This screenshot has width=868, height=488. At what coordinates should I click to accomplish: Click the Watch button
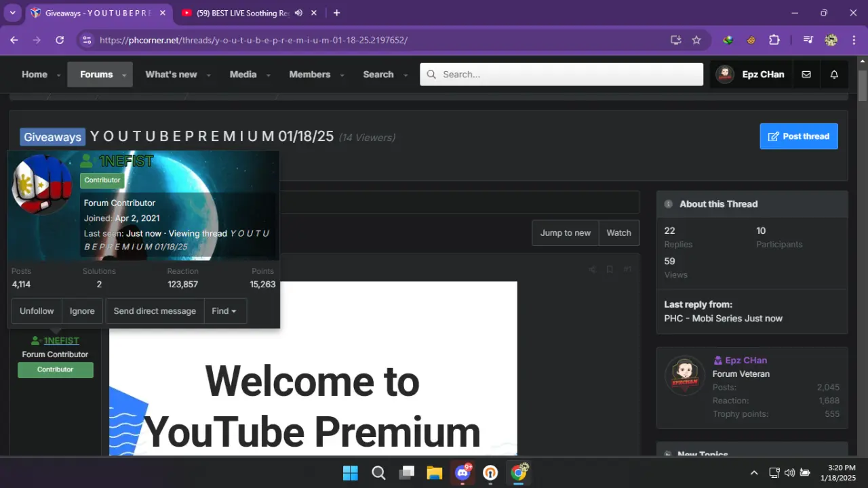618,232
